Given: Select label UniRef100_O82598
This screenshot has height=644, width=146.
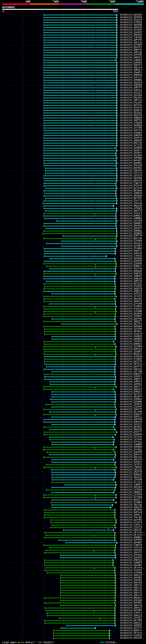Looking at the screenshot, I should tap(131, 178).
